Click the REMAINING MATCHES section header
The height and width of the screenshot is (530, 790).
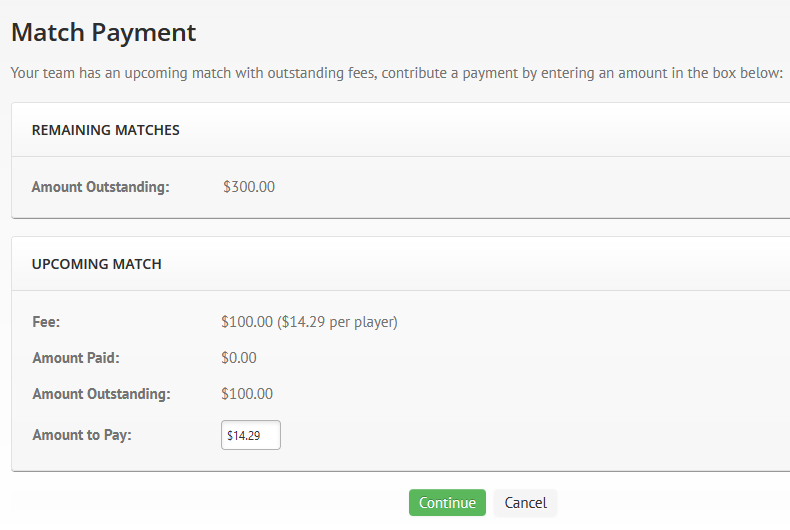point(105,130)
